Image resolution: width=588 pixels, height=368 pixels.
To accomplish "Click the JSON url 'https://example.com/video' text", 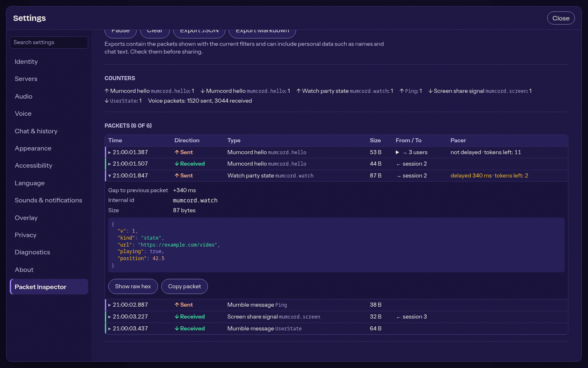I will (178, 245).
